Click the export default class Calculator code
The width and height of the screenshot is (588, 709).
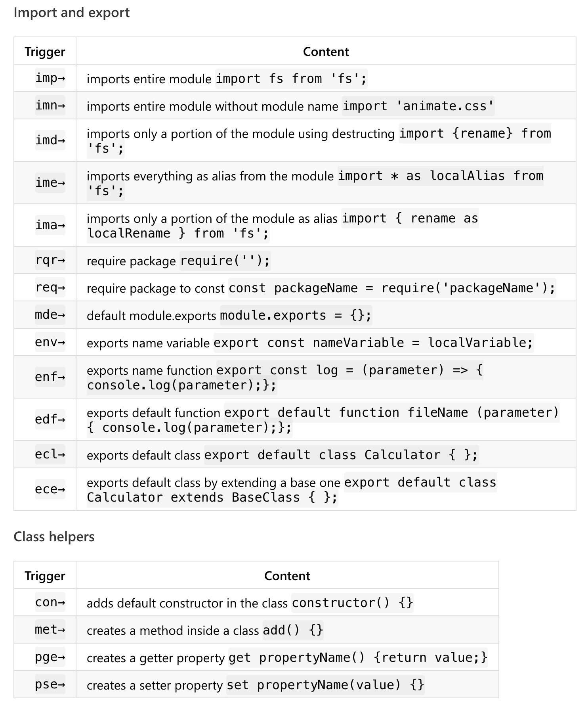[341, 455]
